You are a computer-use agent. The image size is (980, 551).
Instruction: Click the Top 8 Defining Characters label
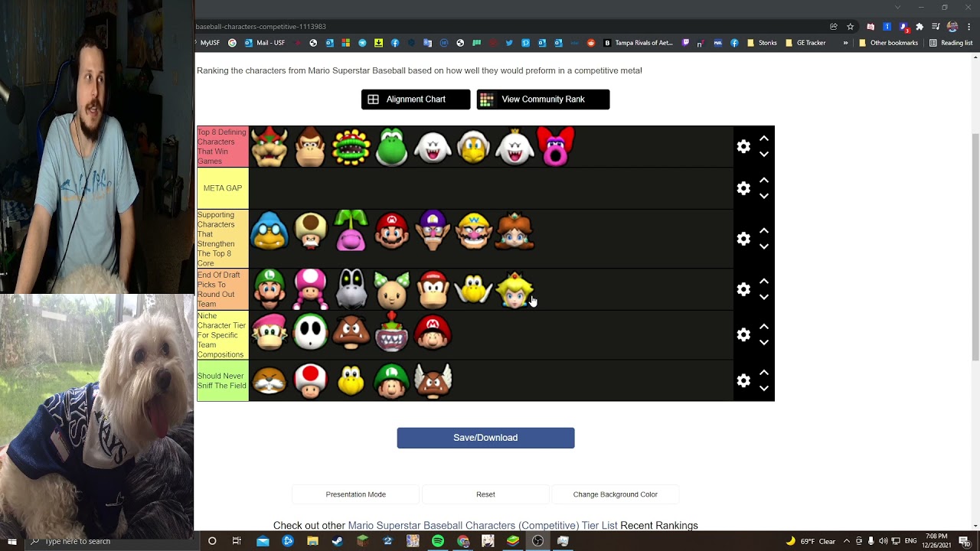[223, 147]
